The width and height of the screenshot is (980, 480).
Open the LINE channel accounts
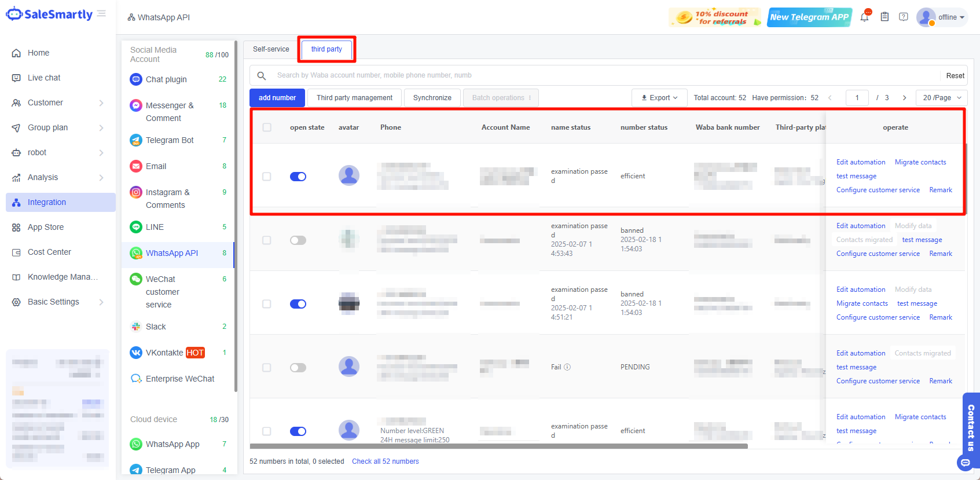[155, 227]
